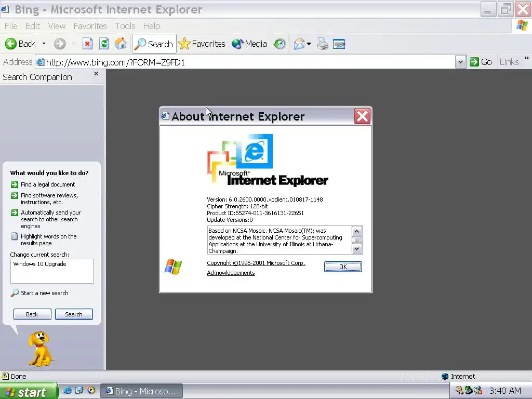
Task: Click the Go button
Action: tap(481, 62)
